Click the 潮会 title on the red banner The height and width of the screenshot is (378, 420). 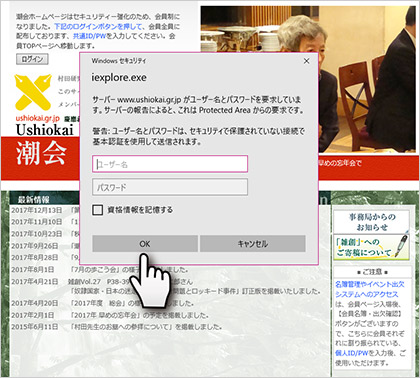coord(42,153)
